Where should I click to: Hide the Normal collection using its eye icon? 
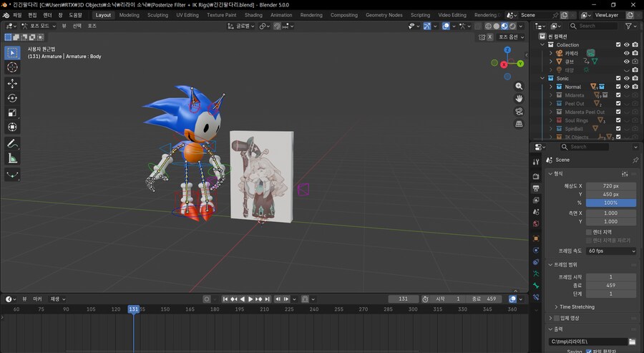point(626,87)
